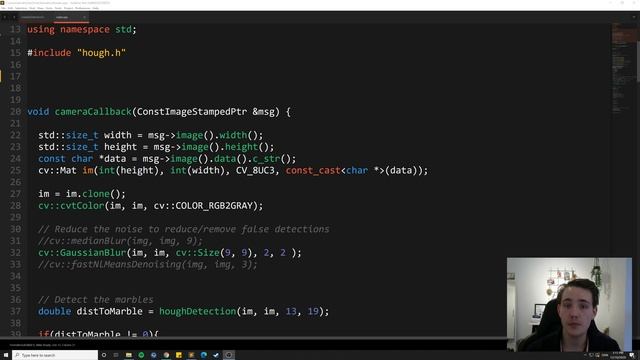
Task: Click the "hough.h" include string
Action: 102,53
